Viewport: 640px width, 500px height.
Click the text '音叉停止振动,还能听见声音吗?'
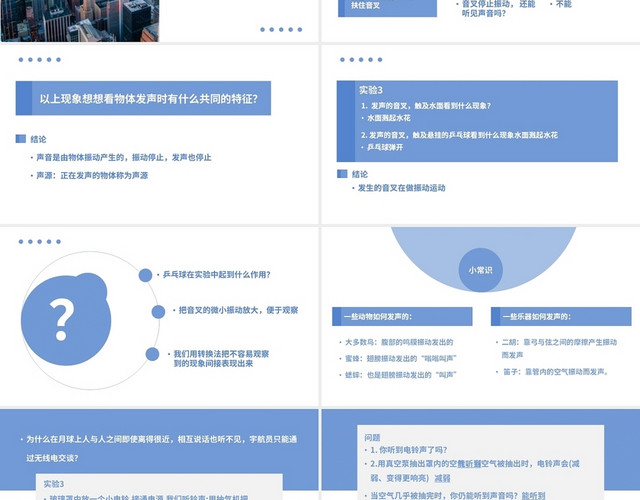(496, 9)
